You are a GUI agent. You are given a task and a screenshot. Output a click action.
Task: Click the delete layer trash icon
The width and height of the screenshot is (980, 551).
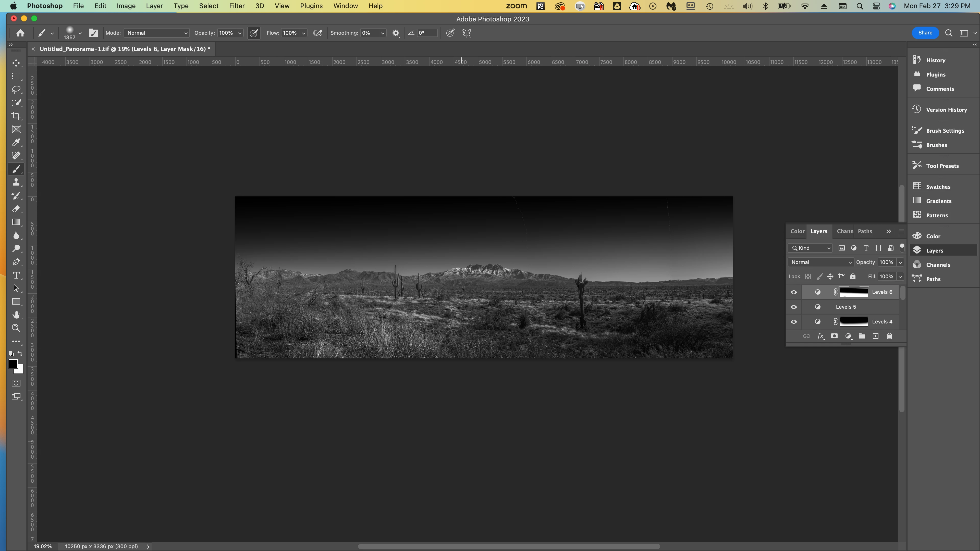[x=889, y=336]
